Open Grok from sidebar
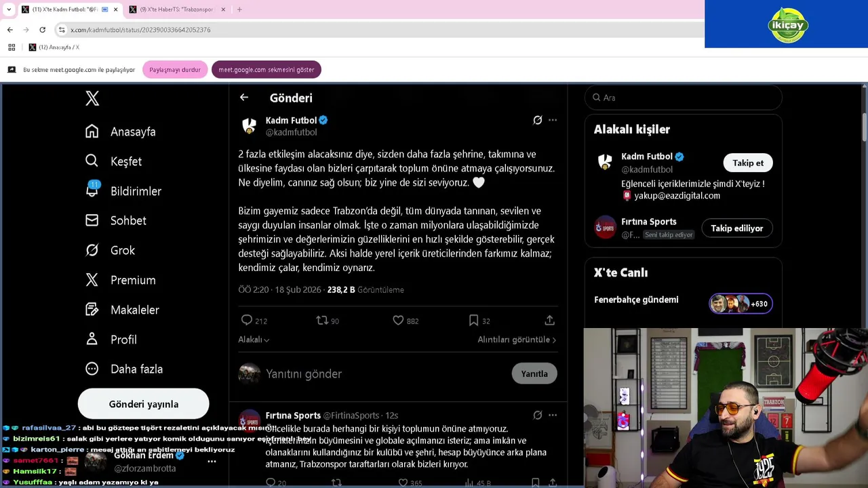 click(110, 250)
